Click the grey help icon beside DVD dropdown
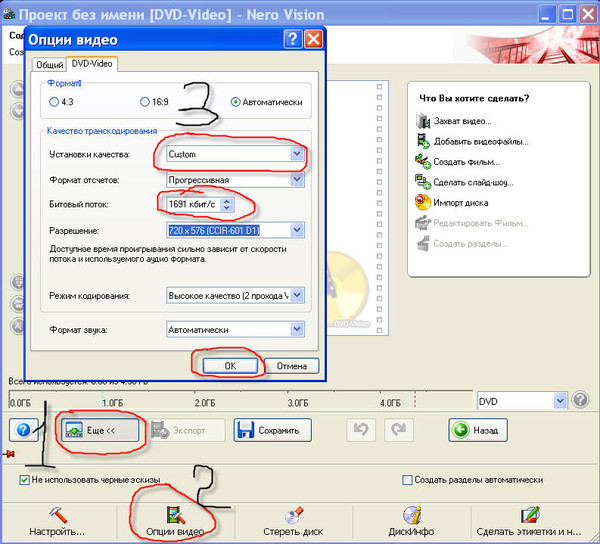The image size is (600, 544). (580, 401)
